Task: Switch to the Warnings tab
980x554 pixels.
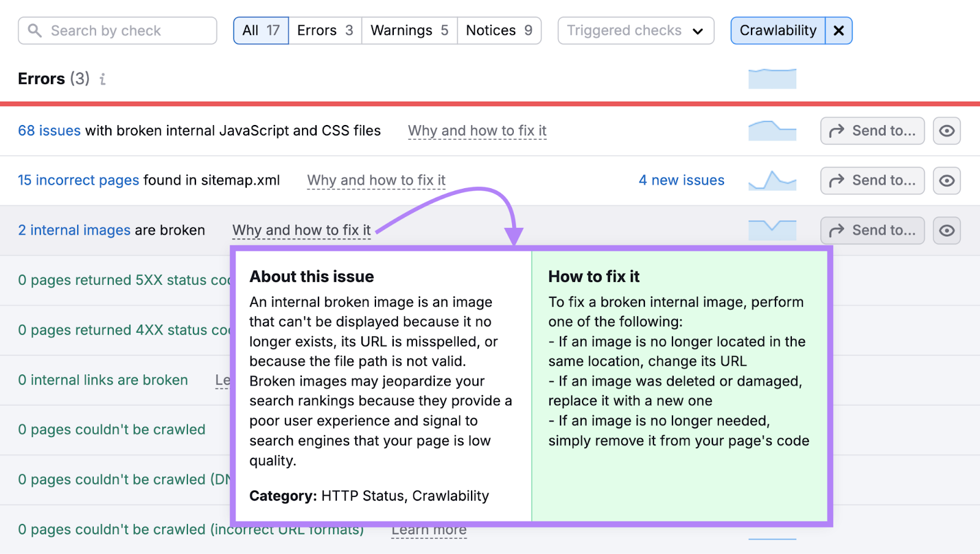Action: coord(409,30)
